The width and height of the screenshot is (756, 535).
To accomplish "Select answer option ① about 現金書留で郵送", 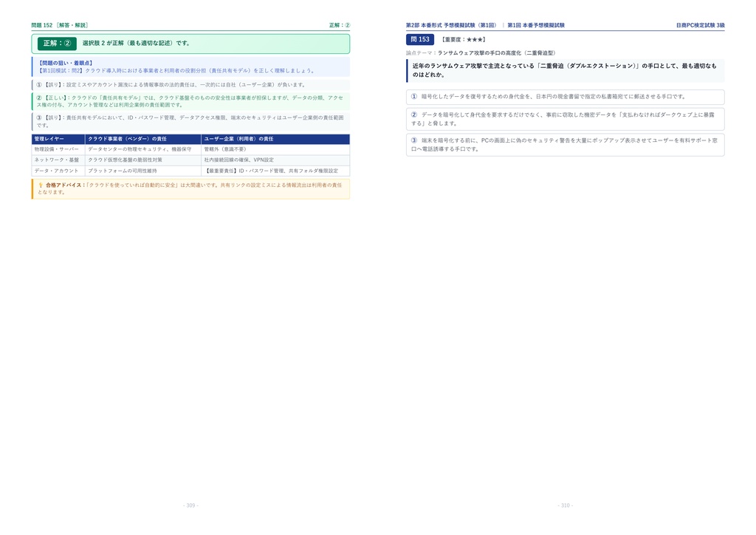I will click(565, 97).
